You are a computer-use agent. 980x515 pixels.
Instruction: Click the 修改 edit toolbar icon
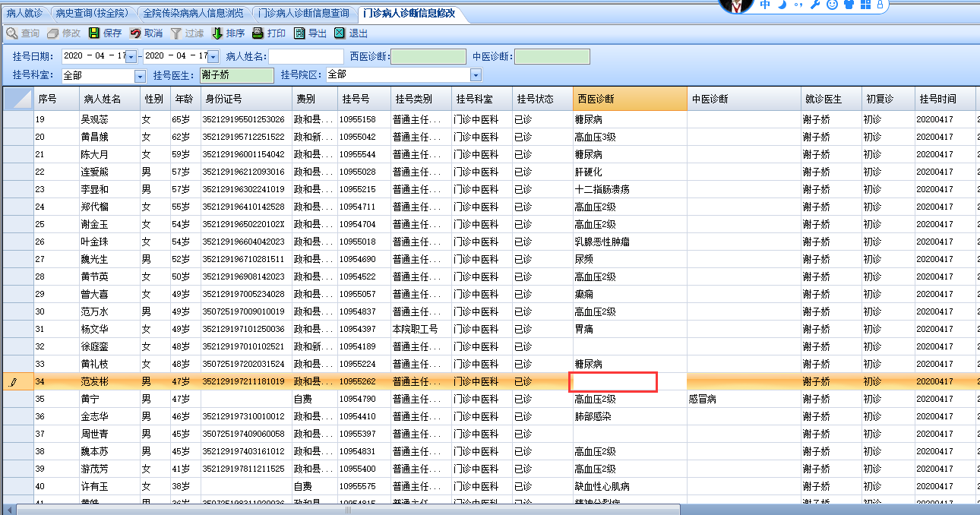pyautogui.click(x=52, y=33)
